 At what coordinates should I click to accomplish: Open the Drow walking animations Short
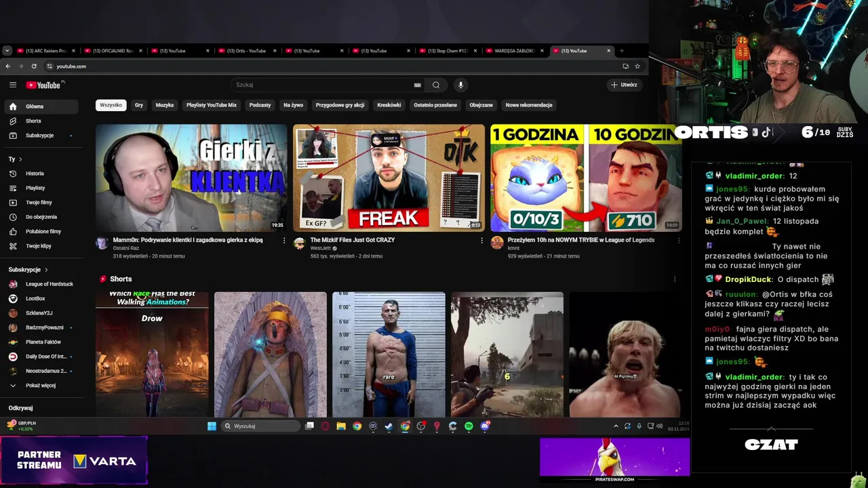click(x=152, y=354)
